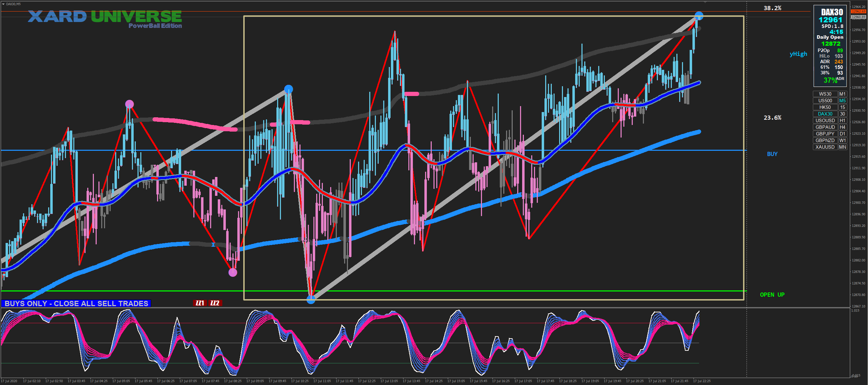868x385 pixels.
Task: Switch the chart to the H4 timeframe
Action: [x=843, y=127]
